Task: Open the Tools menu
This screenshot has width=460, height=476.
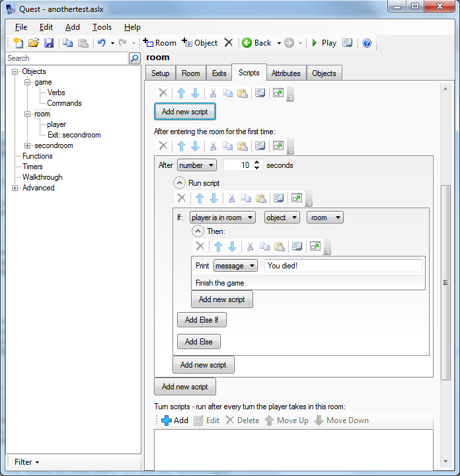Action: (x=102, y=27)
